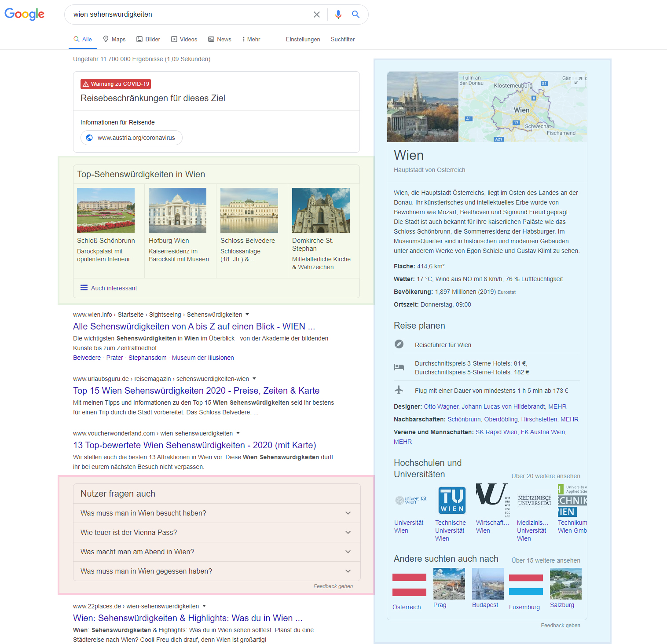This screenshot has height=644, width=667.
Task: Click the compass icon next to Reiseführer
Action: point(399,344)
